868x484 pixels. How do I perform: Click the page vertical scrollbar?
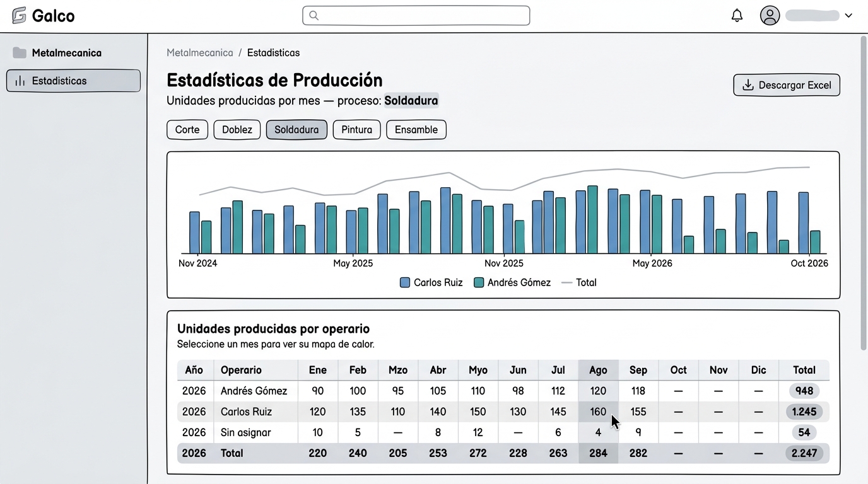pyautogui.click(x=864, y=192)
